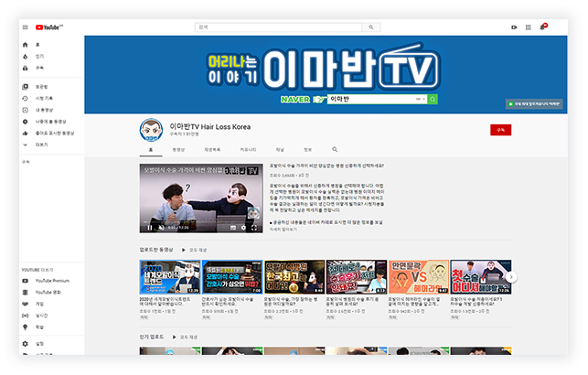Open the '한국최고' hair transplant hospital thumbnail

point(294,277)
